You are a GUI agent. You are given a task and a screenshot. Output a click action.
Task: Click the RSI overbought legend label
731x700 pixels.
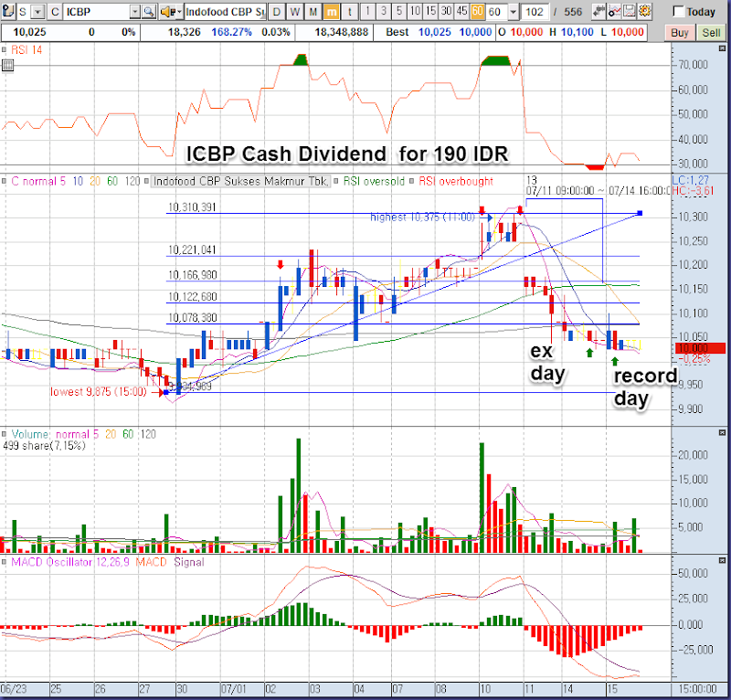pyautogui.click(x=456, y=182)
